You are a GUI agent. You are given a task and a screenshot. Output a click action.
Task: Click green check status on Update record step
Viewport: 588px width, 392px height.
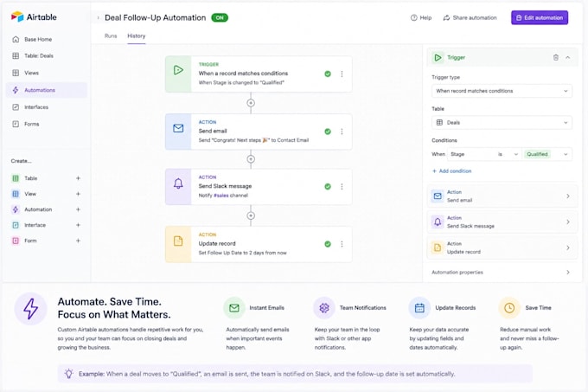(x=328, y=244)
